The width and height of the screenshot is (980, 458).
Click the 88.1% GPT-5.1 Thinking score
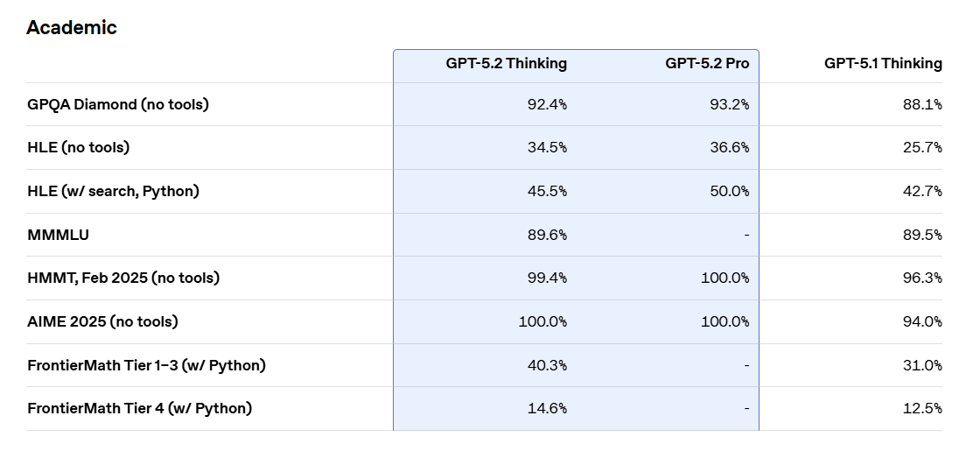tap(922, 104)
